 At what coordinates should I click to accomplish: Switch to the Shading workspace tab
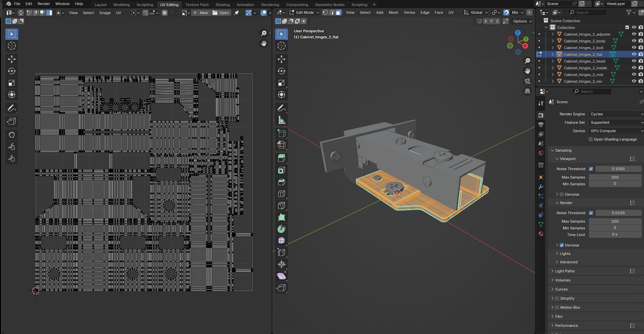[x=222, y=5]
